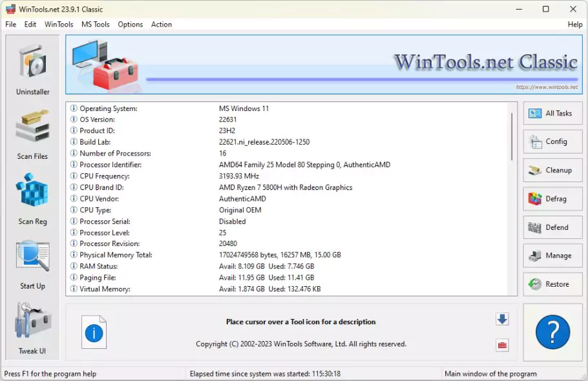Image resolution: width=588 pixels, height=381 pixels.
Task: Open help via the large question mark
Action: (x=552, y=332)
